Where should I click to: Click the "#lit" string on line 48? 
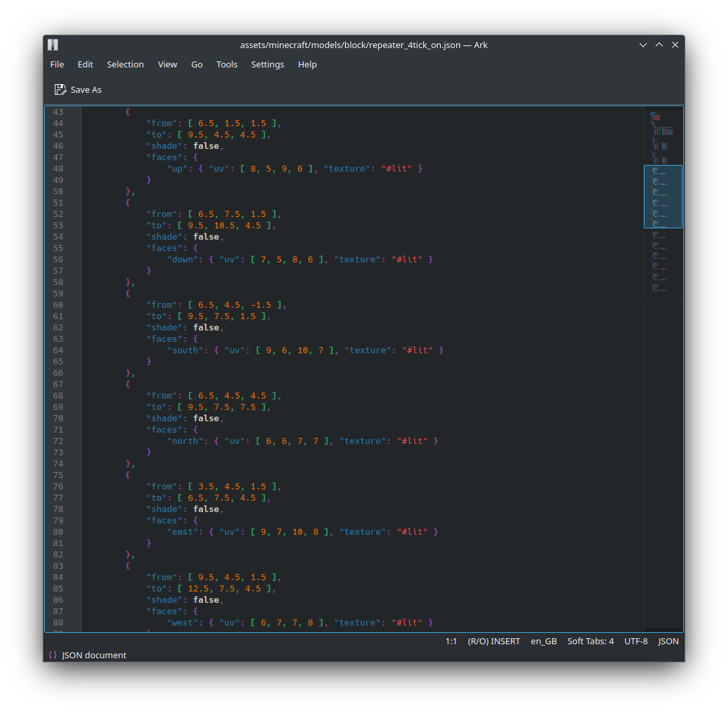(397, 168)
